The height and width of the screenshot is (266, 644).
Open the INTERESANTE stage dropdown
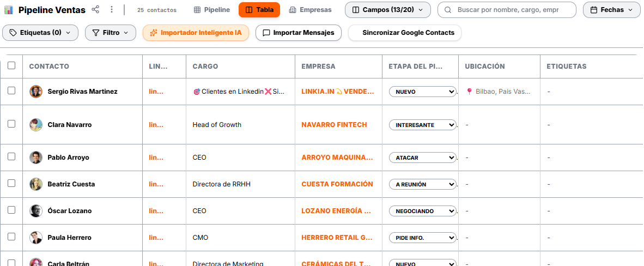423,125
